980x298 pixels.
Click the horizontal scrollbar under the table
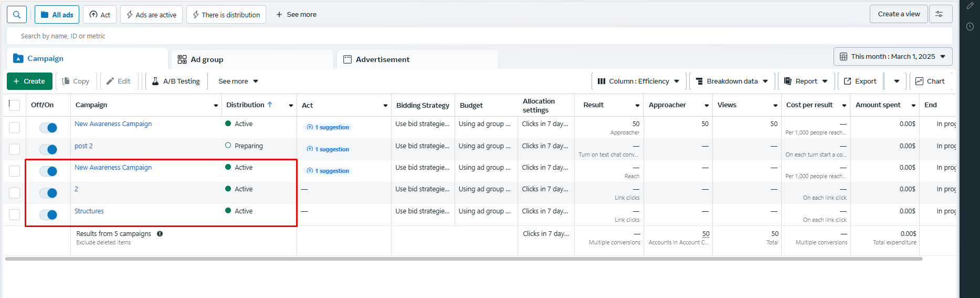463,259
